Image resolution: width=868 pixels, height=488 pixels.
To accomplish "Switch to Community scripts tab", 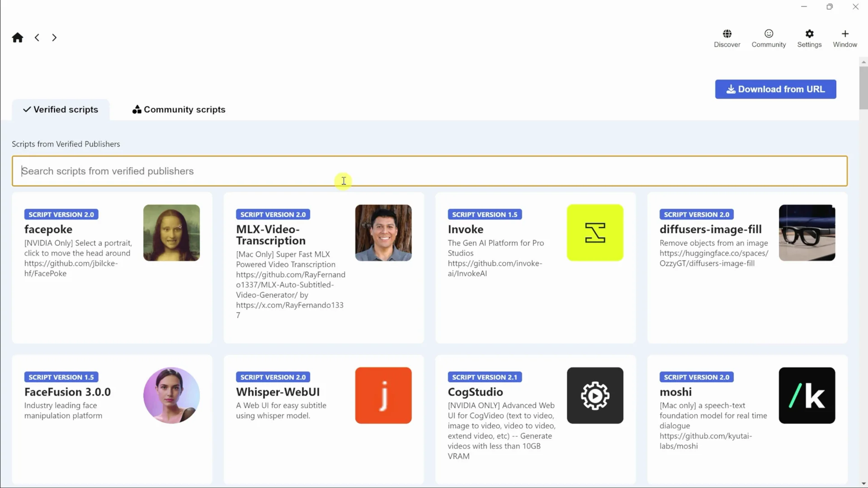I will (x=179, y=110).
